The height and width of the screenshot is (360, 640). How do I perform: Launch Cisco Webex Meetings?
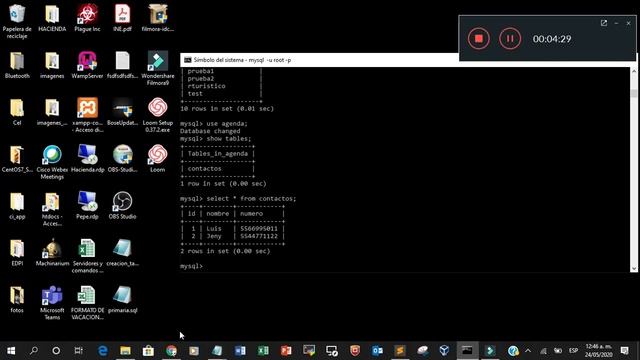point(52,162)
